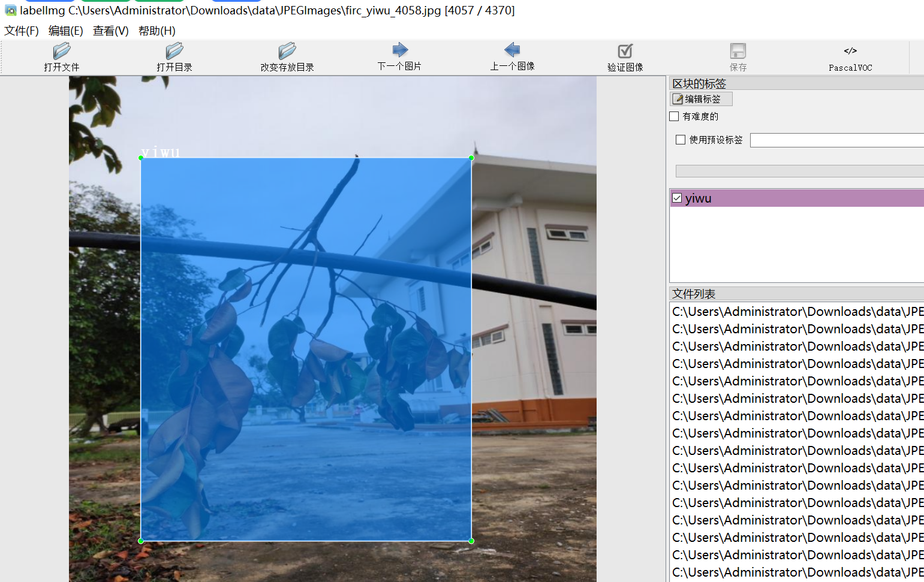The height and width of the screenshot is (582, 924).
Task: Open the 文件(F) menu
Action: (x=22, y=31)
